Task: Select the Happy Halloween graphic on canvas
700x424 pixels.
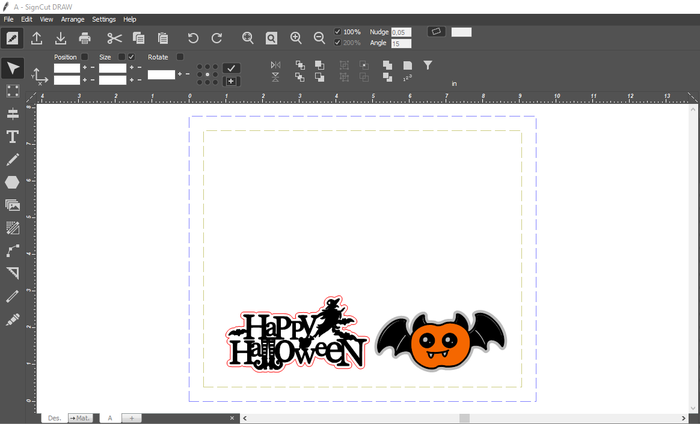Action: click(x=297, y=334)
